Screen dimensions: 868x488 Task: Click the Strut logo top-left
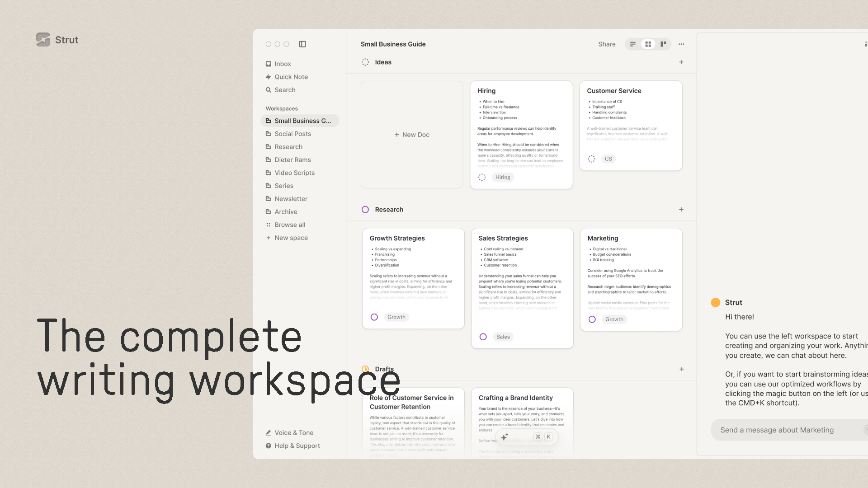click(43, 40)
